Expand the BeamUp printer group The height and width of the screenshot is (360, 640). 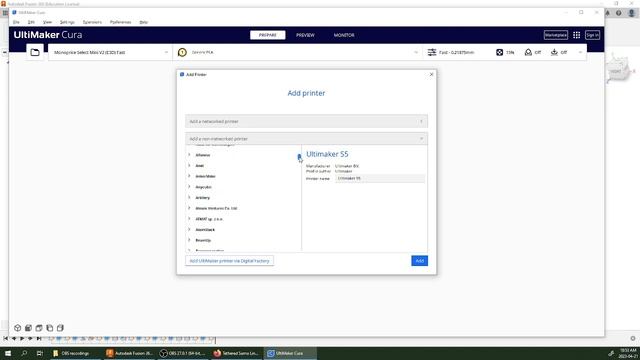[189, 240]
